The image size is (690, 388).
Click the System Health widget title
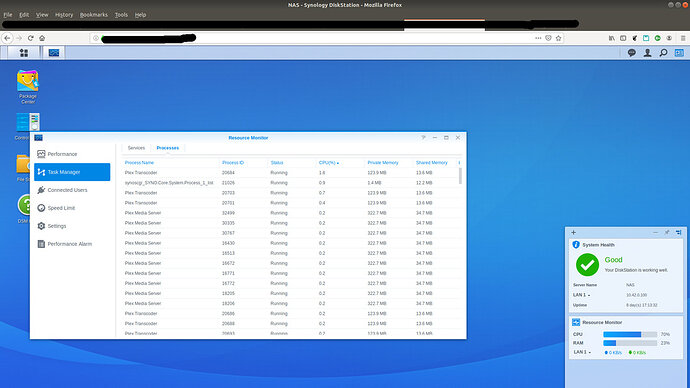click(x=598, y=245)
